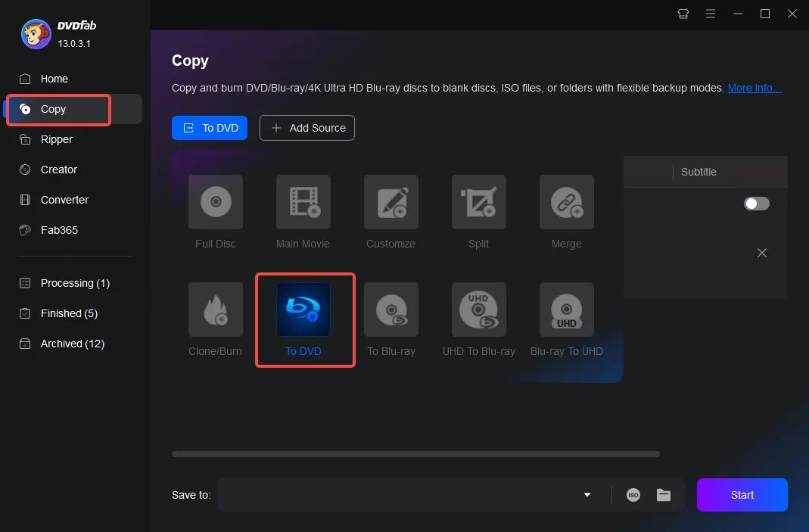The image size is (809, 532).
Task: Open the Customize copy mode
Action: click(390, 213)
